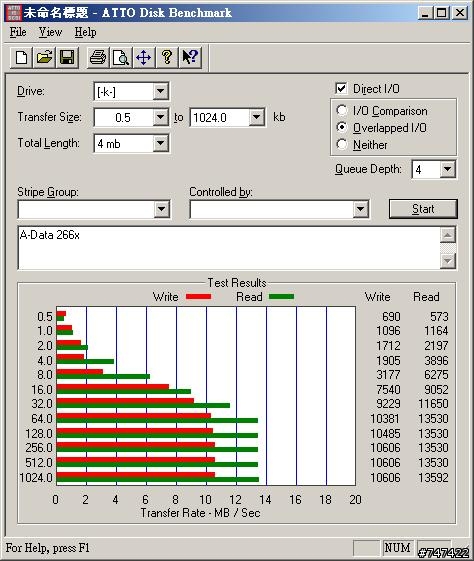Click the Print Preview magnifier icon
This screenshot has width=474, height=561.
[x=121, y=57]
